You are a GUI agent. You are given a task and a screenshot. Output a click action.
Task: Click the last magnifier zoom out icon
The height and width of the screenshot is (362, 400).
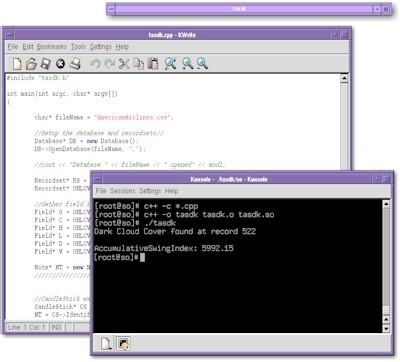click(x=202, y=63)
